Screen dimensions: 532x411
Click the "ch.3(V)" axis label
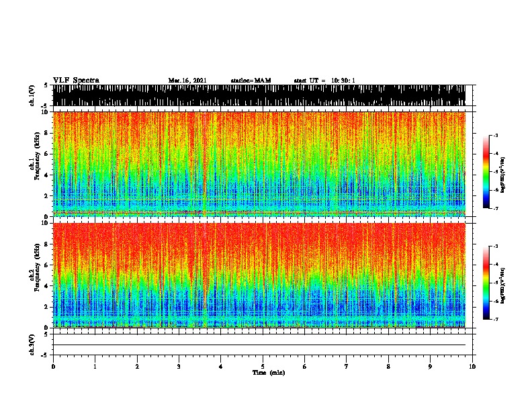pyautogui.click(x=32, y=345)
